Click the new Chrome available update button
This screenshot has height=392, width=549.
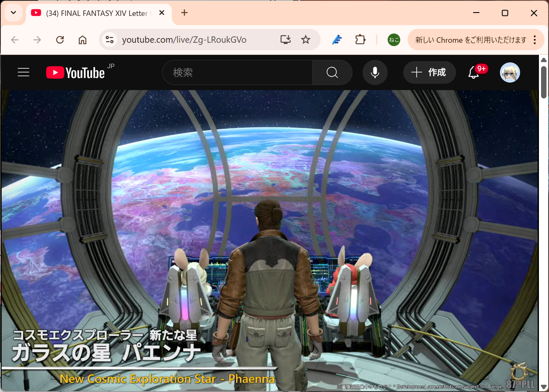point(471,40)
